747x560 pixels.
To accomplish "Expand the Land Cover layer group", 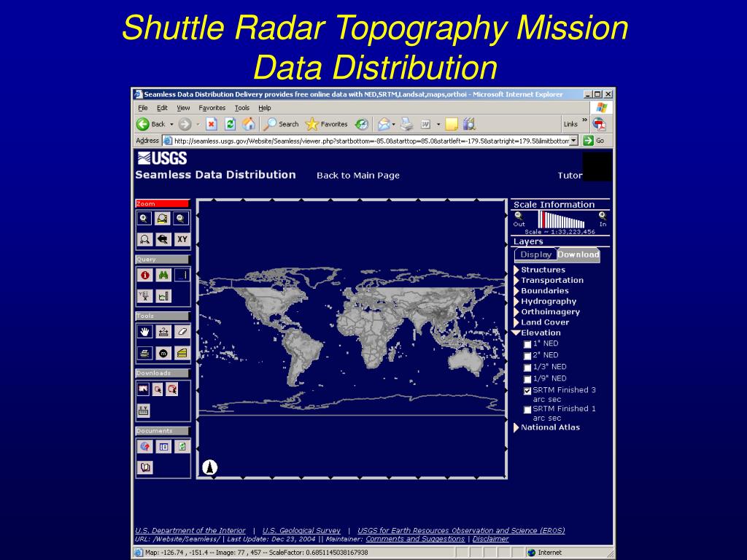I will [x=516, y=322].
